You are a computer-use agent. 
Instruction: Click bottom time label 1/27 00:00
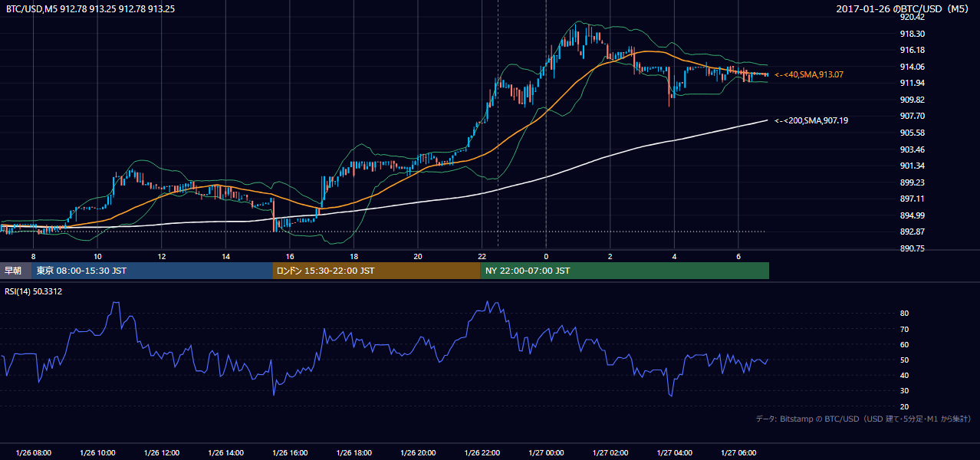[x=546, y=453]
